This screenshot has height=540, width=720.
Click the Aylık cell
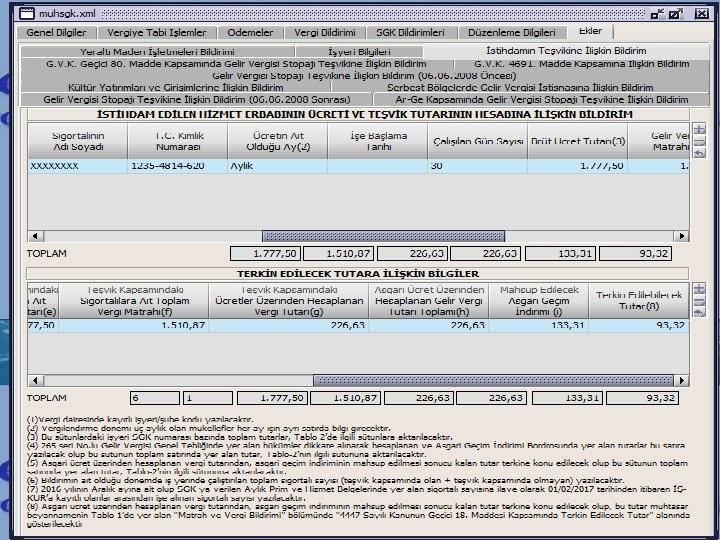coord(278,166)
